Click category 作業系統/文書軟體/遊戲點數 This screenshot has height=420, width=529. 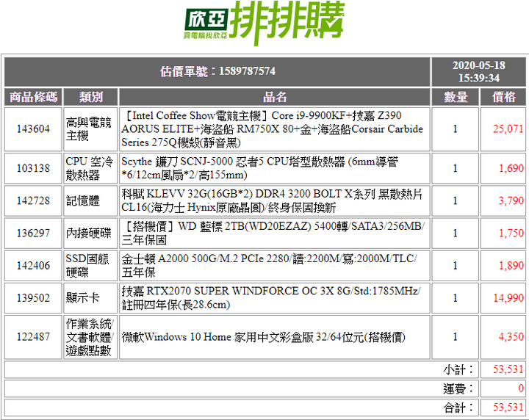(90, 337)
